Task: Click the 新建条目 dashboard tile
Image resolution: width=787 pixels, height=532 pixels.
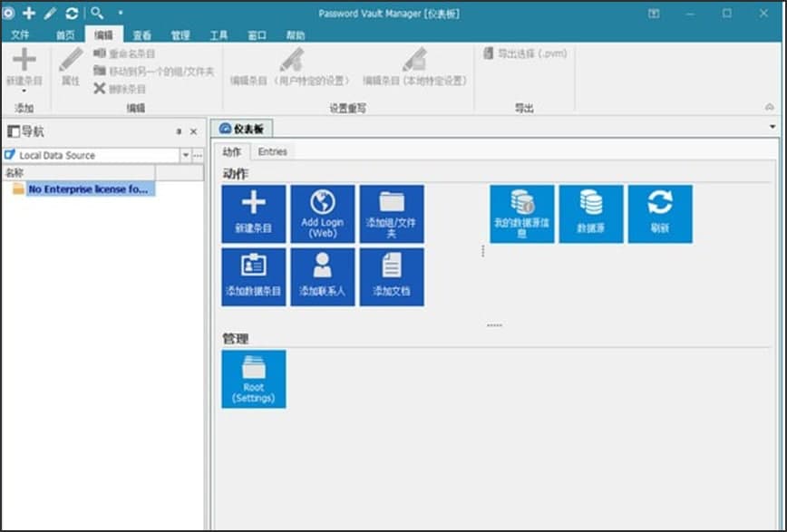Action: point(254,214)
